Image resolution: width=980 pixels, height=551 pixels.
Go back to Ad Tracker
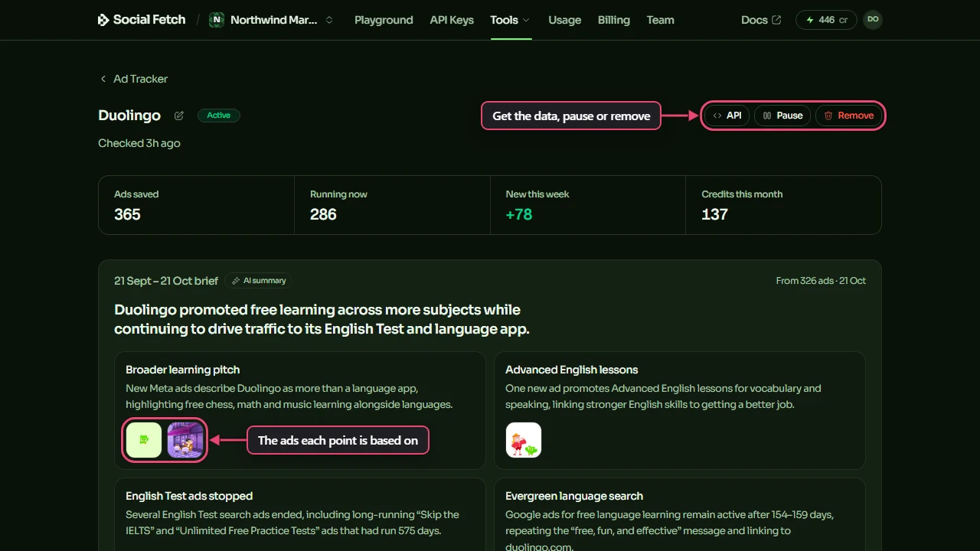click(133, 79)
